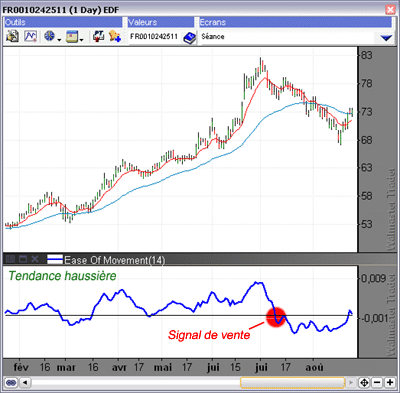Click the 83 price axis label

click(x=367, y=55)
